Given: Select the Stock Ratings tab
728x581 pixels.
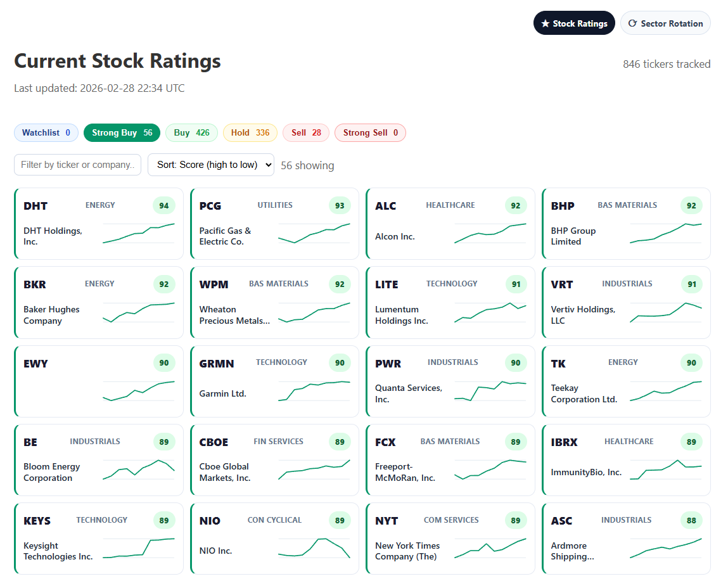Looking at the screenshot, I should tap(574, 23).
